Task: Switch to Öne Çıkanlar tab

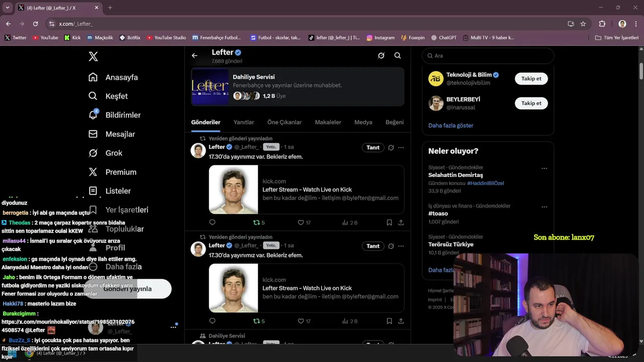Action: click(284, 122)
